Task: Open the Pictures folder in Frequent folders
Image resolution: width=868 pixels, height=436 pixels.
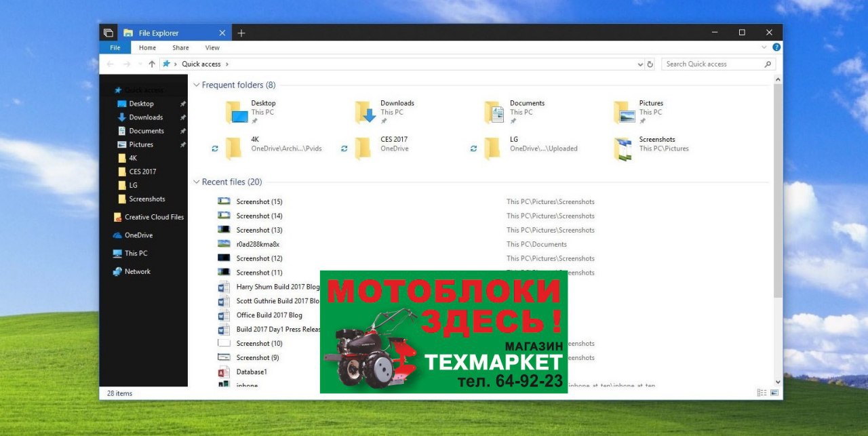Action: (639, 112)
